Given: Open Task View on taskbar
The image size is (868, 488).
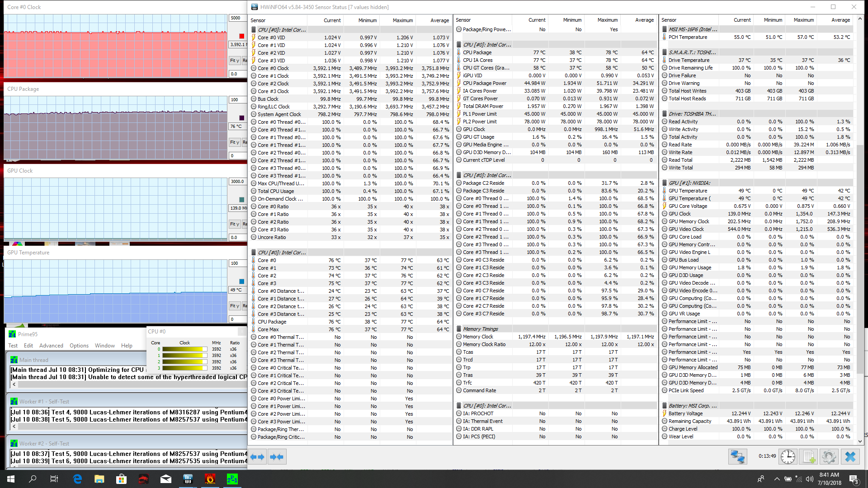Looking at the screenshot, I should [54, 479].
